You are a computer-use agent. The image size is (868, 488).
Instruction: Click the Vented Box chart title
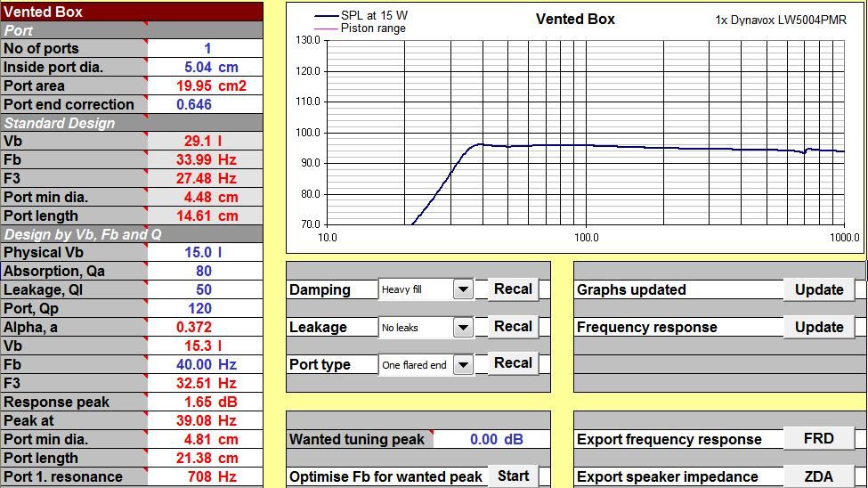(x=575, y=19)
